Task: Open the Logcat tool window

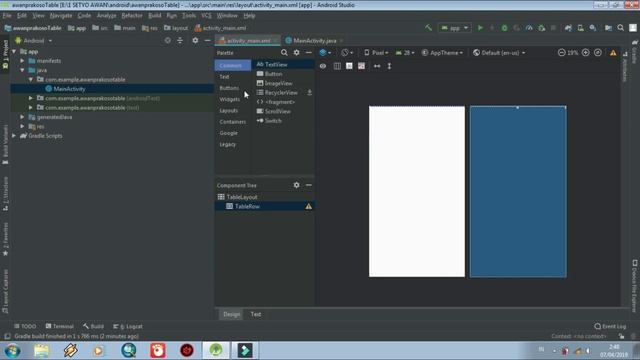Action: click(x=128, y=327)
